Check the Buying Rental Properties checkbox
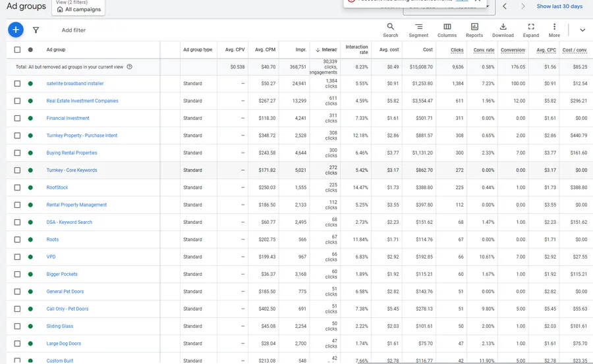 point(17,153)
